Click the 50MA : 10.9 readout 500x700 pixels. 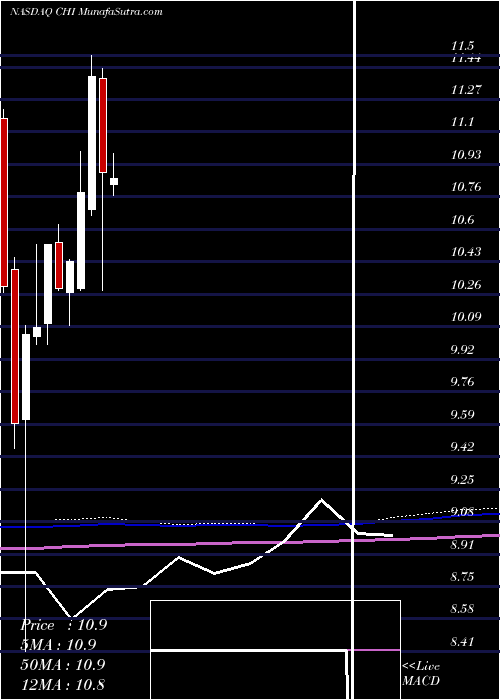(63, 664)
